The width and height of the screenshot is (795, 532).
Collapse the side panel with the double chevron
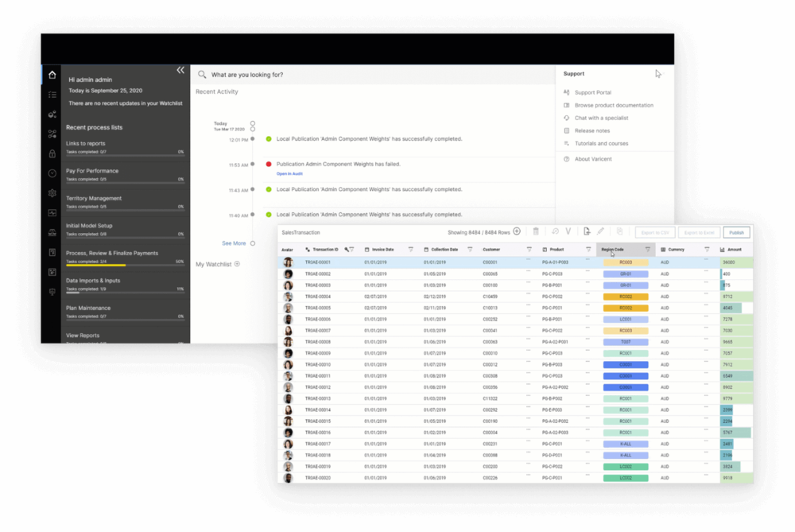180,71
